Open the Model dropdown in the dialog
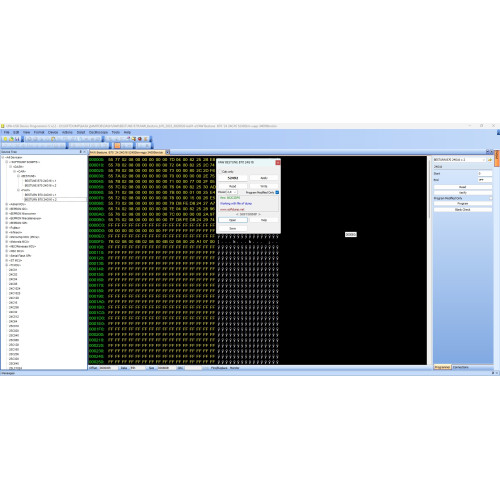The height and width of the screenshot is (500, 500). tap(232, 192)
